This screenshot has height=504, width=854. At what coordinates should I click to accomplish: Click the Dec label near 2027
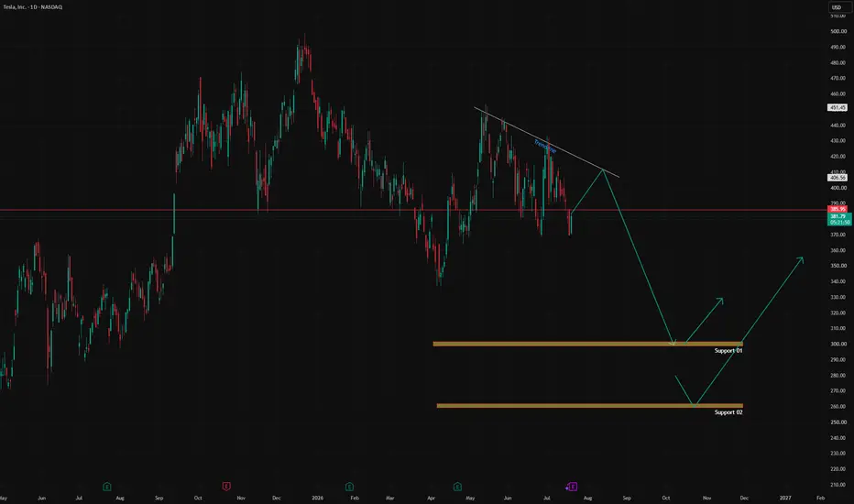tap(744, 498)
